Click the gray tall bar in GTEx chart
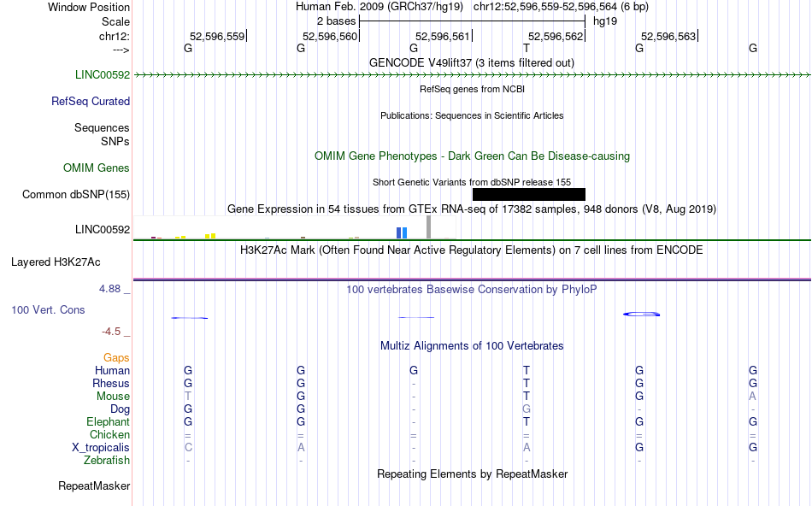 tap(429, 227)
